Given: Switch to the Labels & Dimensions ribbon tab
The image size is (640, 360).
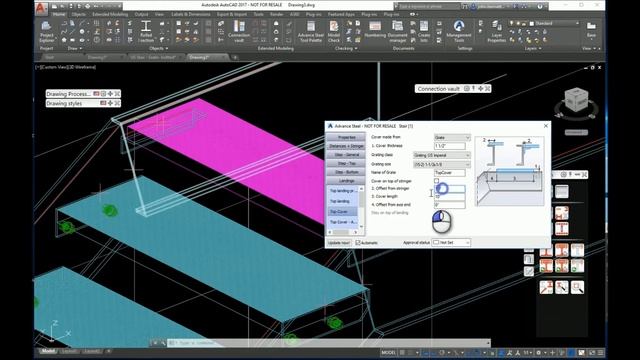Looking at the screenshot, I should pyautogui.click(x=191, y=14).
